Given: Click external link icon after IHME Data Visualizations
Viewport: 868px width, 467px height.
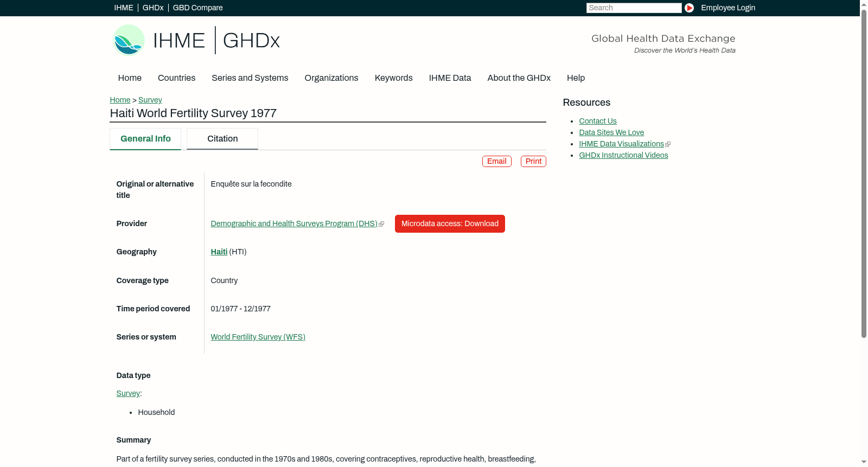Looking at the screenshot, I should click(x=668, y=144).
